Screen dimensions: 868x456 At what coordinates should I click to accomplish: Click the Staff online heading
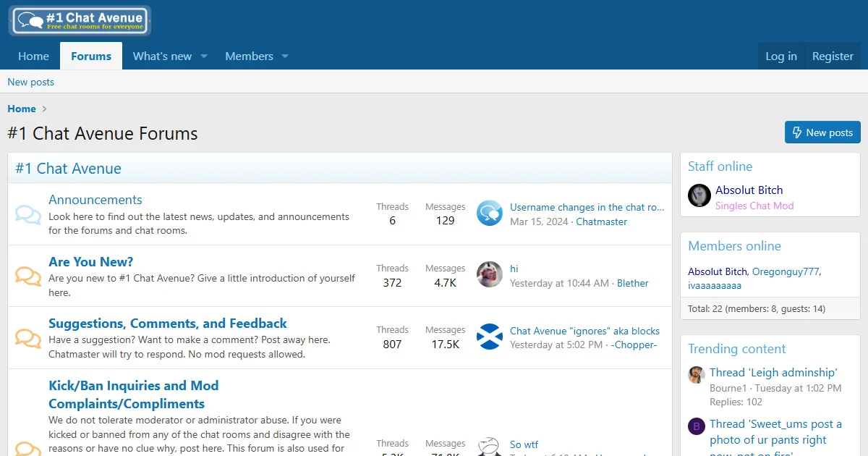pos(720,166)
